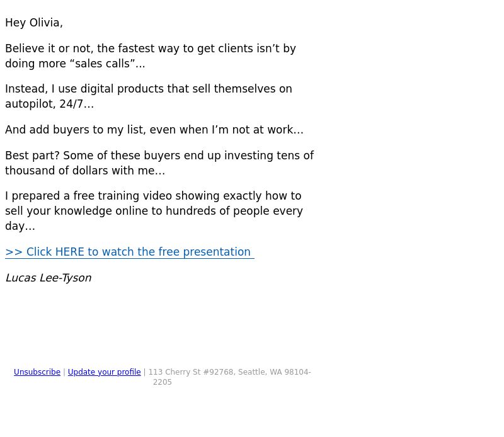Open the Update your profile link
The width and height of the screenshot is (504, 437).
pyautogui.click(x=104, y=372)
